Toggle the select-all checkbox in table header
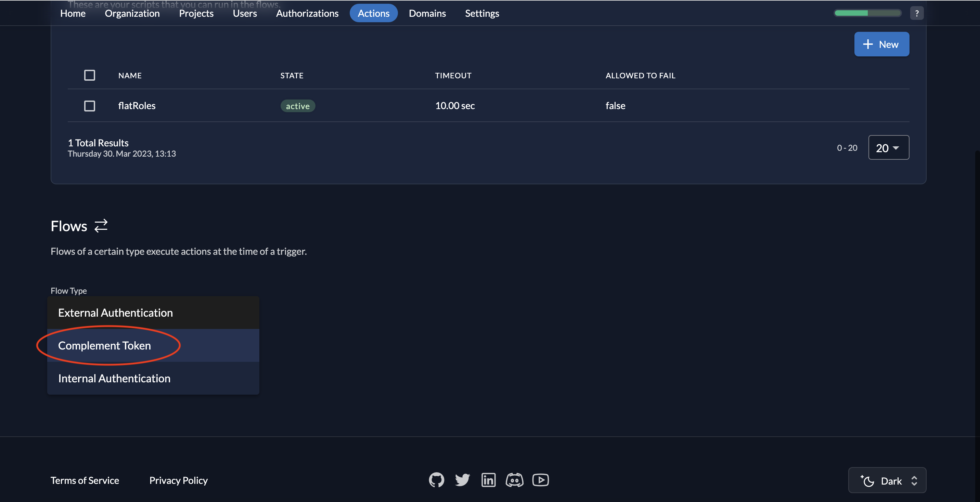 coord(89,75)
